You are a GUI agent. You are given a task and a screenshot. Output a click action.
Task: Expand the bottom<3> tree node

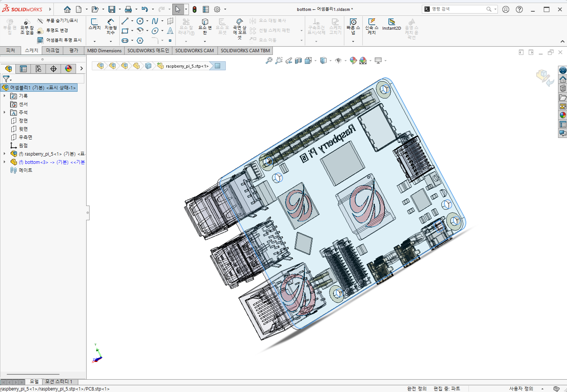(5, 162)
